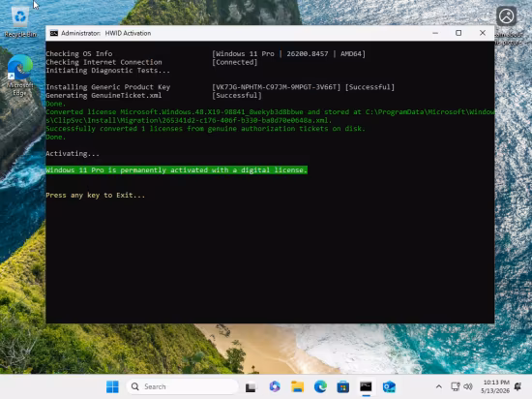
Task: Open the clock showing 10:13 PM
Action: pos(495,386)
